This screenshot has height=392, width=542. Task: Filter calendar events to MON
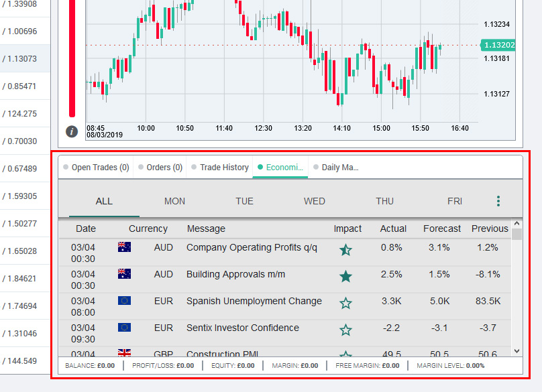coord(174,201)
